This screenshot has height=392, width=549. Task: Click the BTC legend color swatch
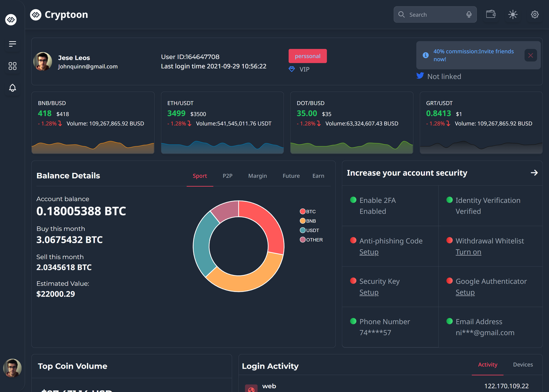[x=302, y=211]
